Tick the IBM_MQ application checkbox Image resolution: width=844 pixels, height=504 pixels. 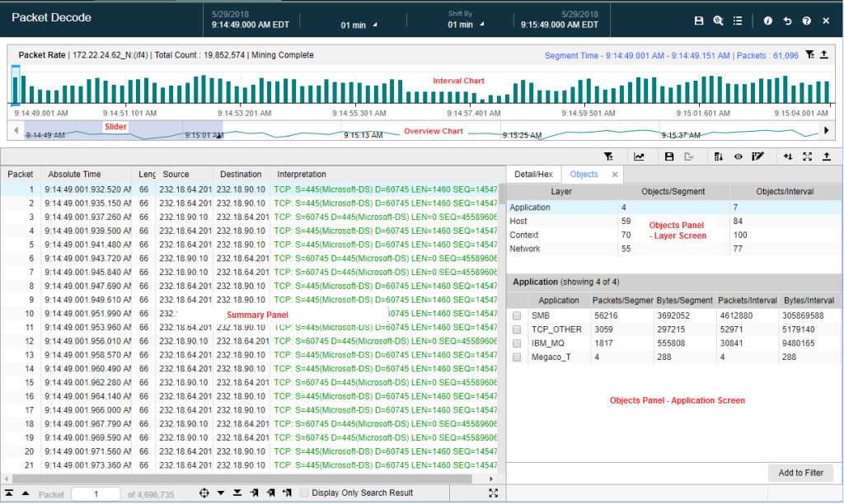pos(517,343)
